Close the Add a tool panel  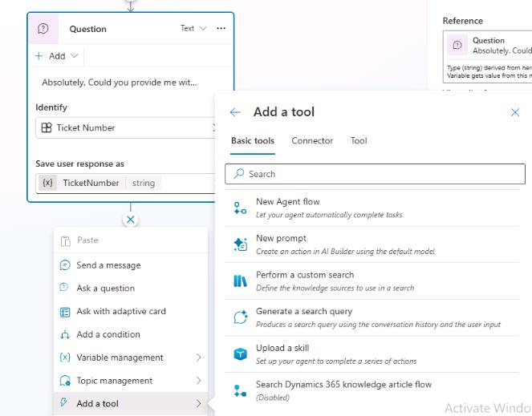point(515,113)
